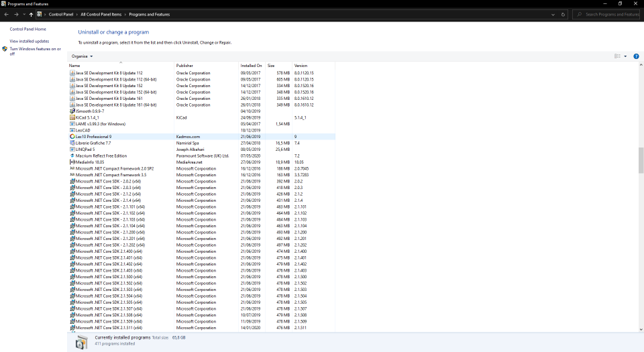This screenshot has width=644, height=352.
Task: Navigate to All Control Panel Items breadcrumb
Action: point(101,14)
